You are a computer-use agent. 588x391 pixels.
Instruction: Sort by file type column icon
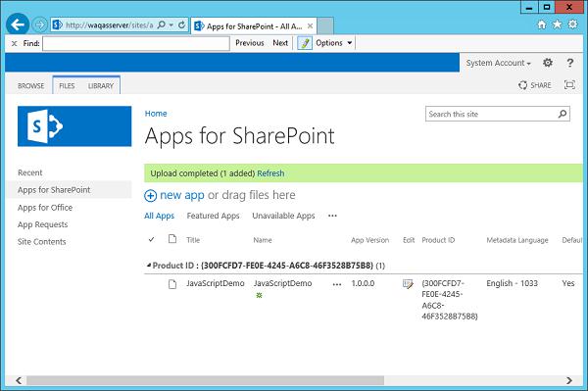[172, 239]
